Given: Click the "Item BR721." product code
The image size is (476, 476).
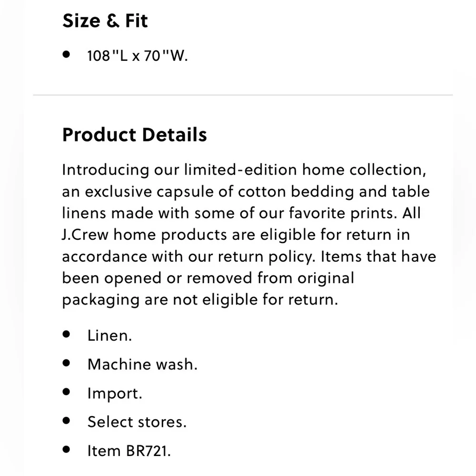Looking at the screenshot, I should [129, 451].
